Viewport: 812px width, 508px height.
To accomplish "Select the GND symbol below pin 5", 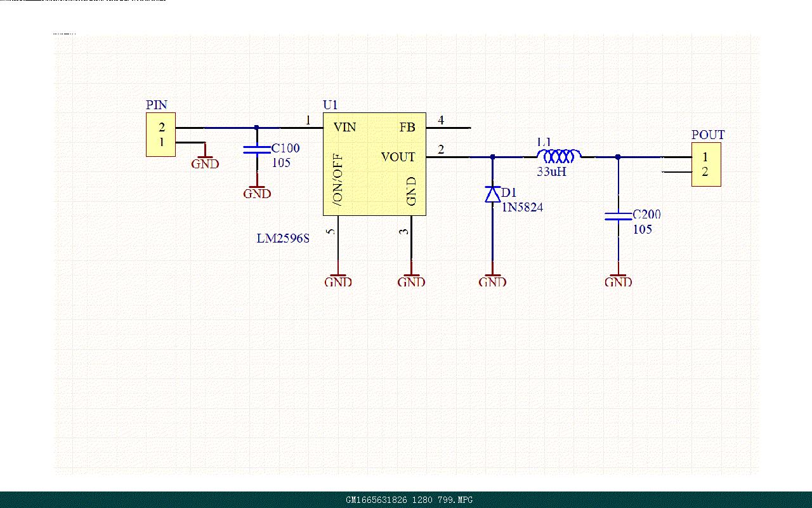I will click(x=338, y=280).
